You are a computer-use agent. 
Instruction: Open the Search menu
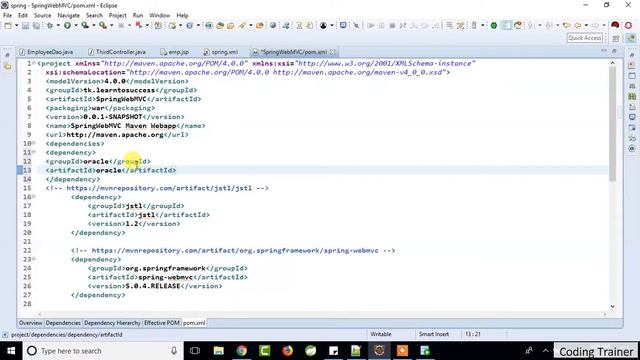[94, 15]
